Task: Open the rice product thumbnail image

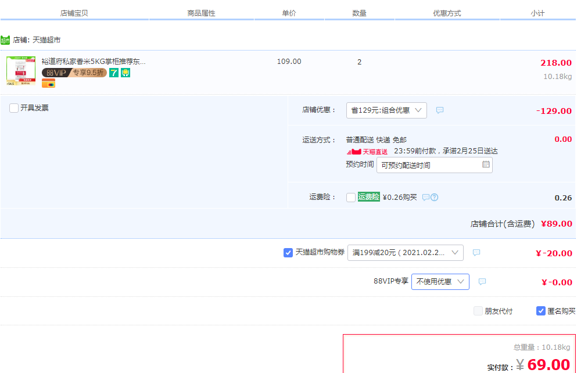Action: coord(21,71)
